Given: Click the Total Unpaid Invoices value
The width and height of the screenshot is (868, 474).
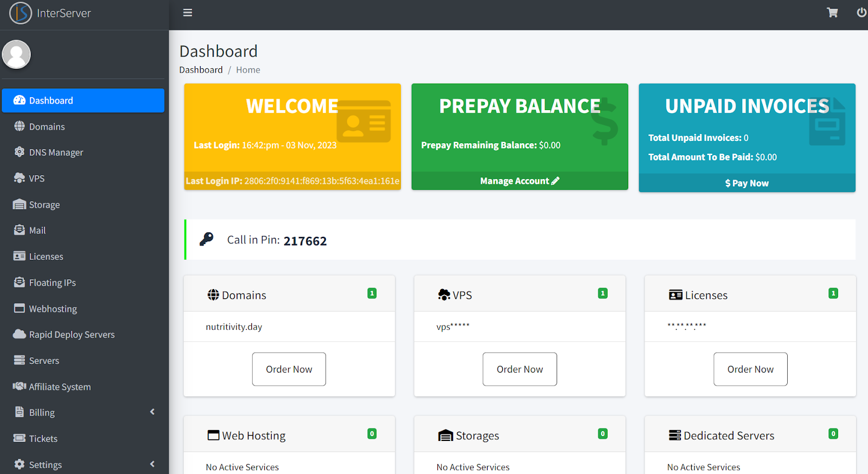Looking at the screenshot, I should [746, 138].
